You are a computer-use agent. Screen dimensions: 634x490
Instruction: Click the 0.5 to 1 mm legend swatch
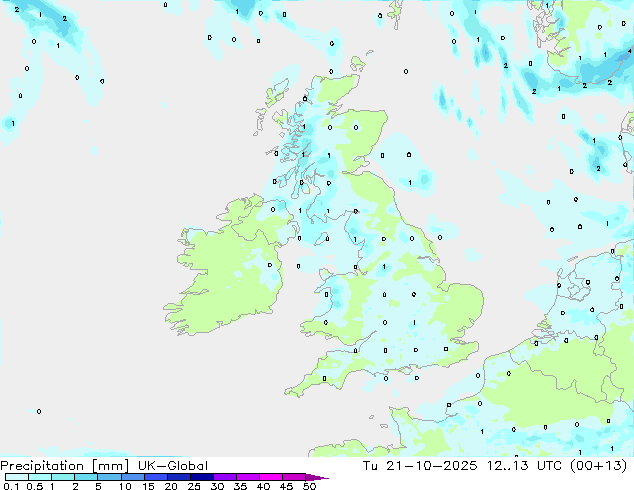(x=40, y=477)
